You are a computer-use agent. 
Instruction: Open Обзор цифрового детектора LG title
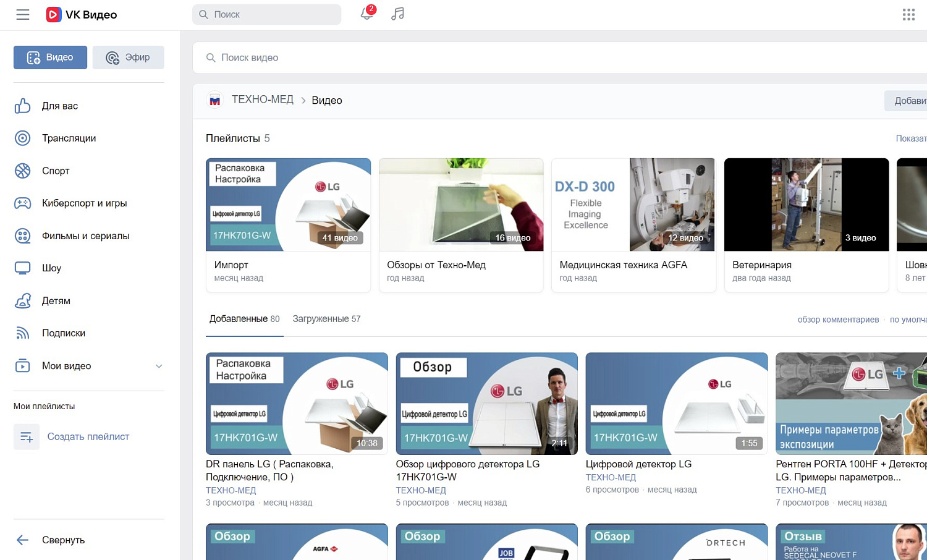[x=468, y=470]
